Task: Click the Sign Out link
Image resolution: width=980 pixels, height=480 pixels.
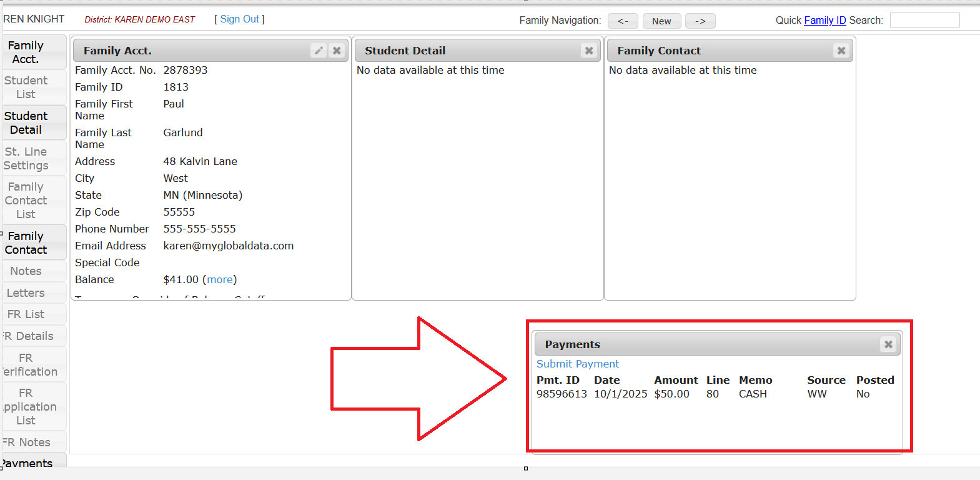Action: [239, 19]
